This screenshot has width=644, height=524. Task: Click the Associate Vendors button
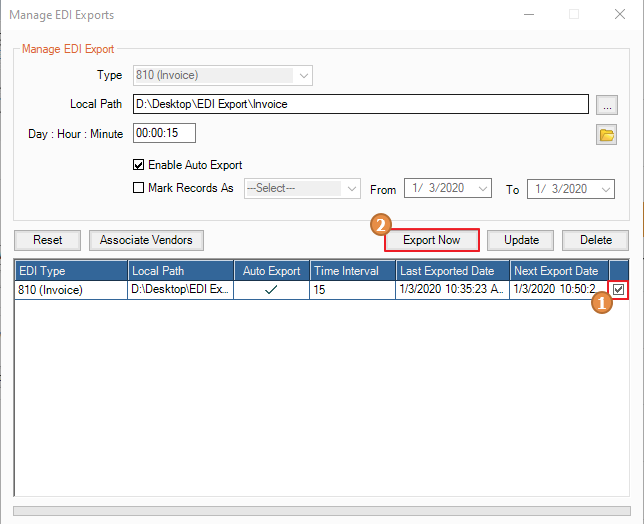(146, 240)
